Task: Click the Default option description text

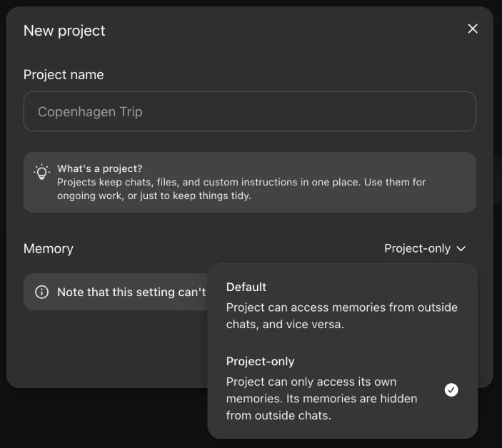Action: coord(341,315)
